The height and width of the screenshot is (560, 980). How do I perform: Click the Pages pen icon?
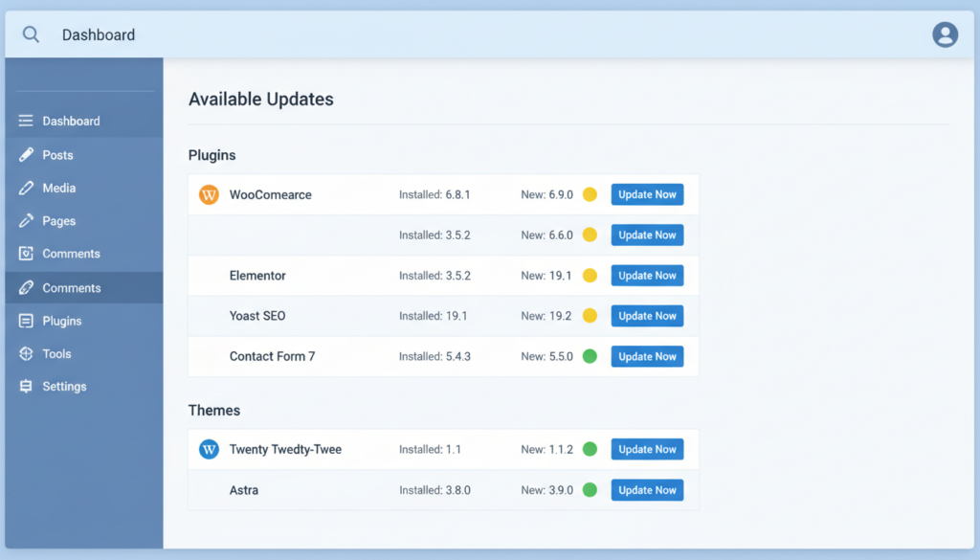coord(26,220)
